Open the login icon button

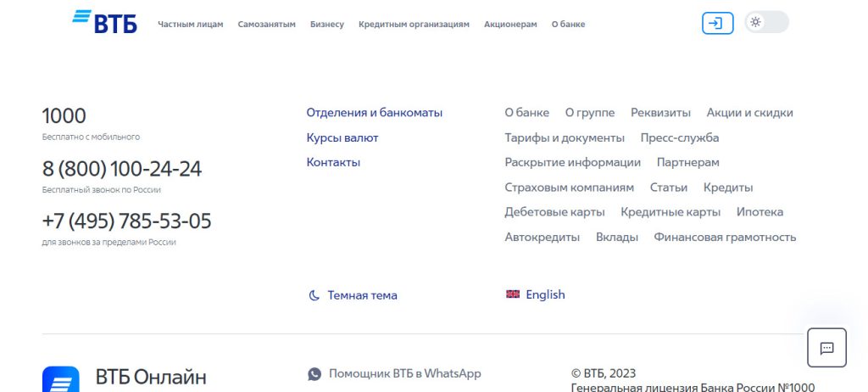click(x=717, y=23)
